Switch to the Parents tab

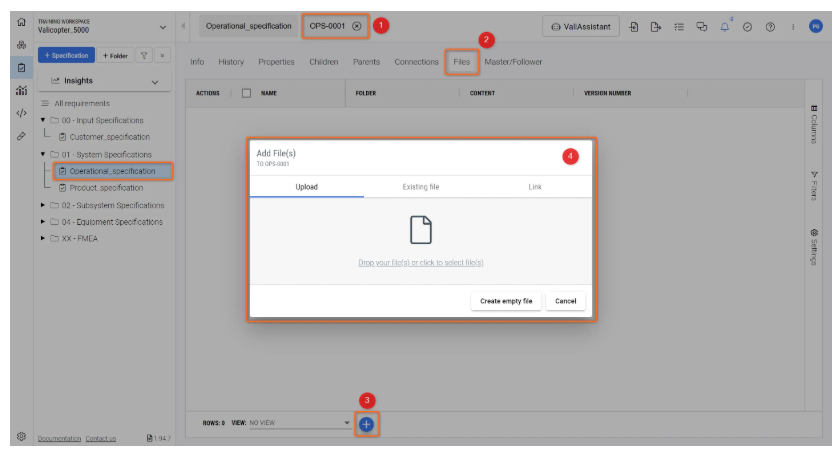click(x=366, y=62)
